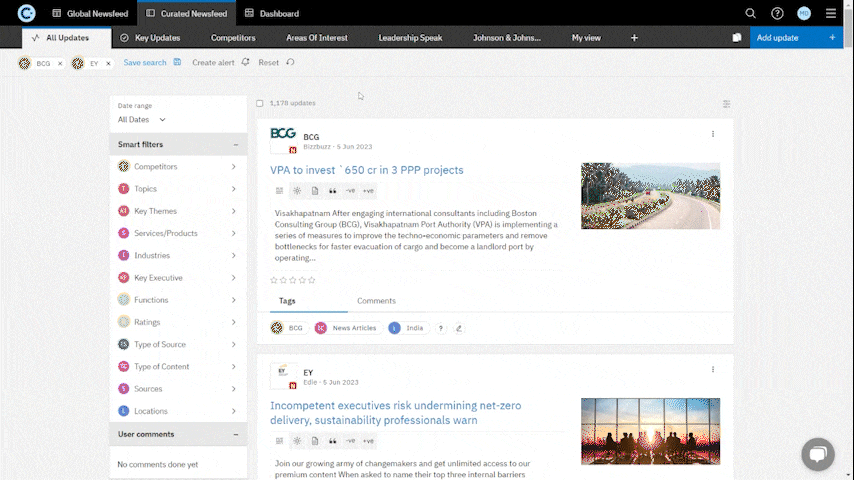Open the Date range All Dates dropdown
The image size is (854, 480).
coord(142,120)
